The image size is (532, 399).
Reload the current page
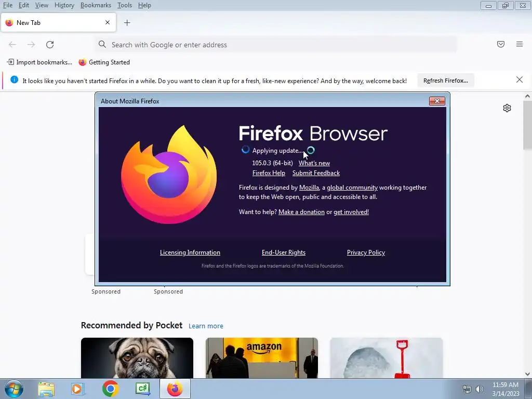pyautogui.click(x=50, y=45)
